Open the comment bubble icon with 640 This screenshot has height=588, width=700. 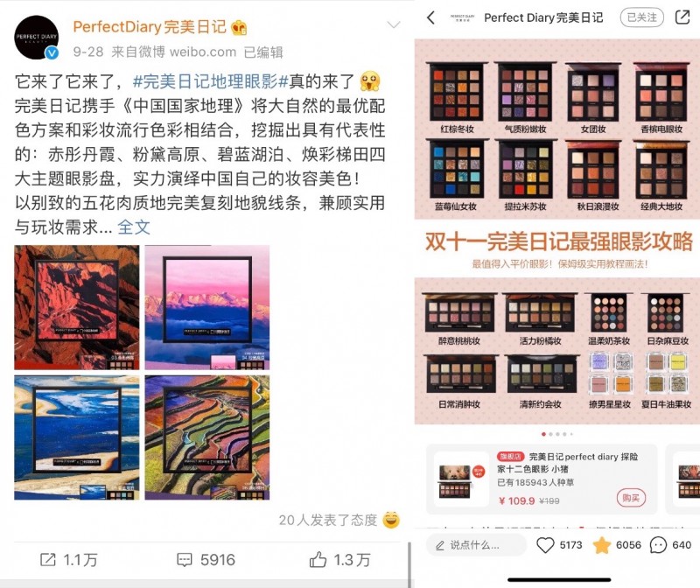[x=658, y=545]
